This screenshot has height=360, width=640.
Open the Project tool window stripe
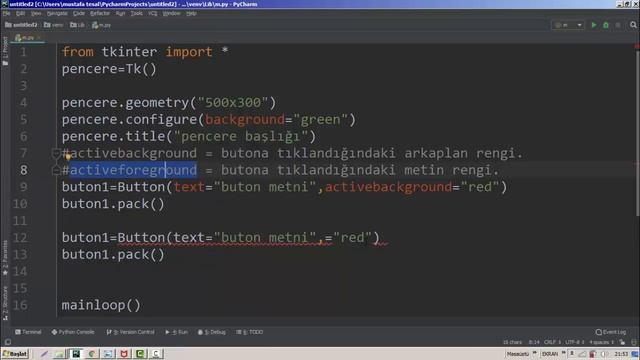tap(5, 51)
